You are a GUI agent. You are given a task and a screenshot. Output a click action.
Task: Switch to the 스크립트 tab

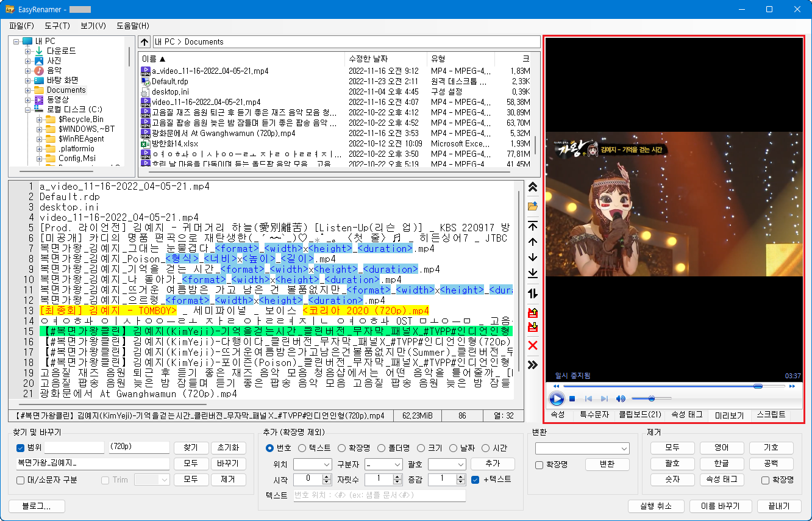coord(771,415)
